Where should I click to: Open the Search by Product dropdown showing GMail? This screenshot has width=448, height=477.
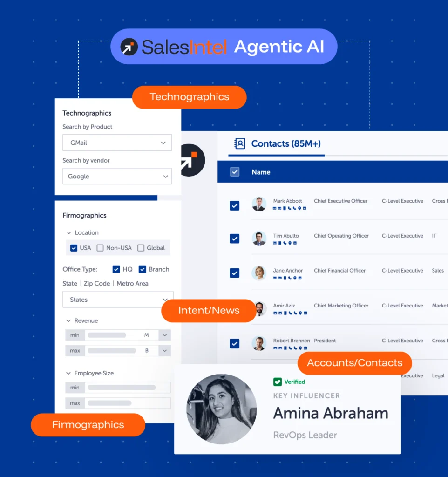[117, 143]
